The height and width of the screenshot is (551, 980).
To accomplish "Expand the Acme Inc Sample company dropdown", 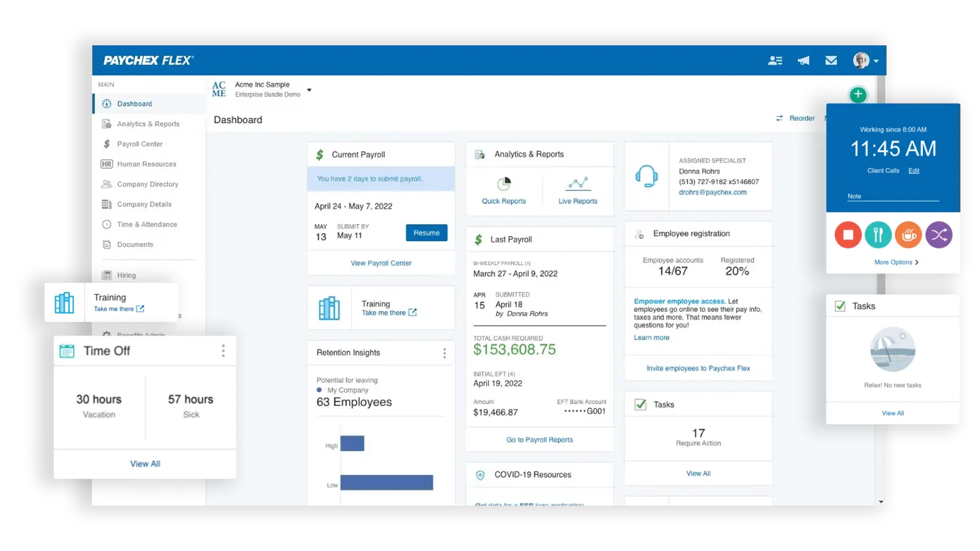I will coord(309,90).
